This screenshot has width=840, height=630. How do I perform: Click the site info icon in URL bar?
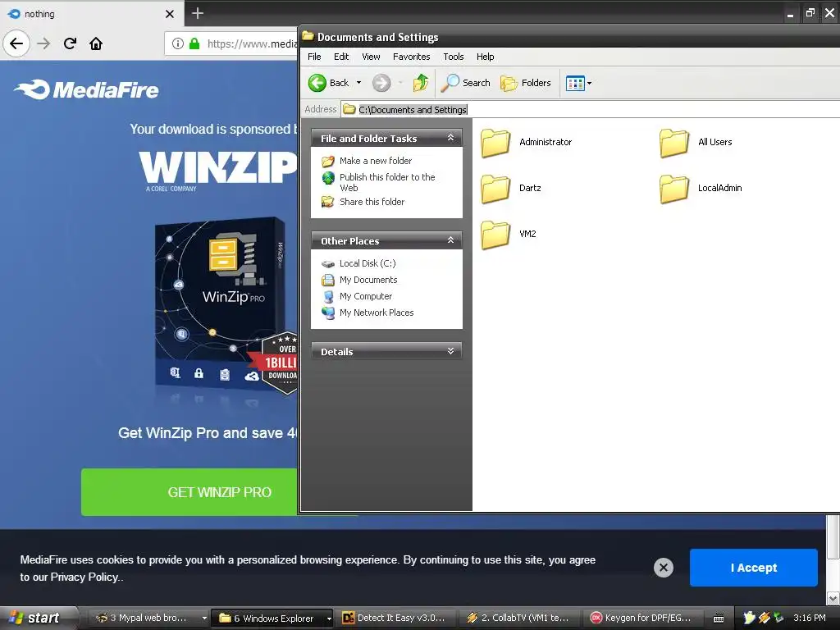(x=178, y=43)
